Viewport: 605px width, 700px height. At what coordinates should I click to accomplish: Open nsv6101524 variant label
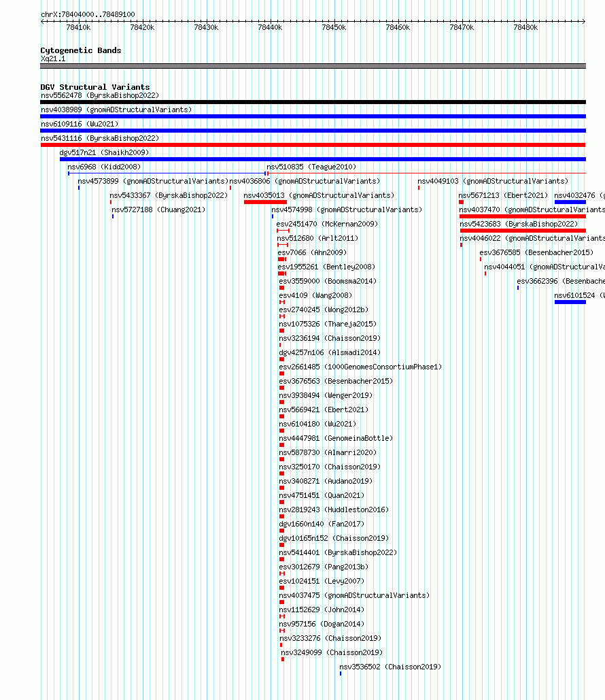580,295
